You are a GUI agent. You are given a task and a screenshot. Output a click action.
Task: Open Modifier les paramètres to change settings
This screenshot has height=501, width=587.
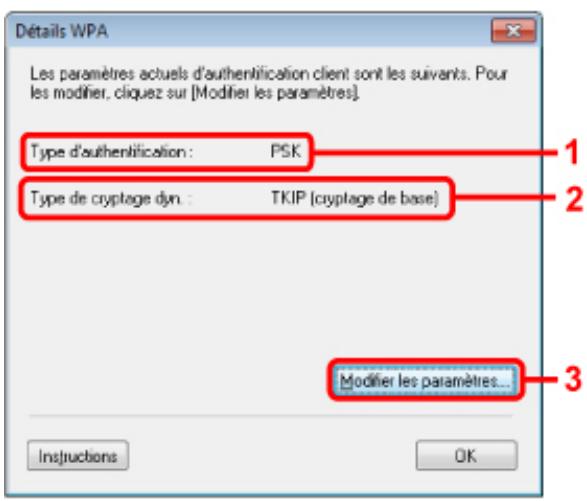pos(425,380)
